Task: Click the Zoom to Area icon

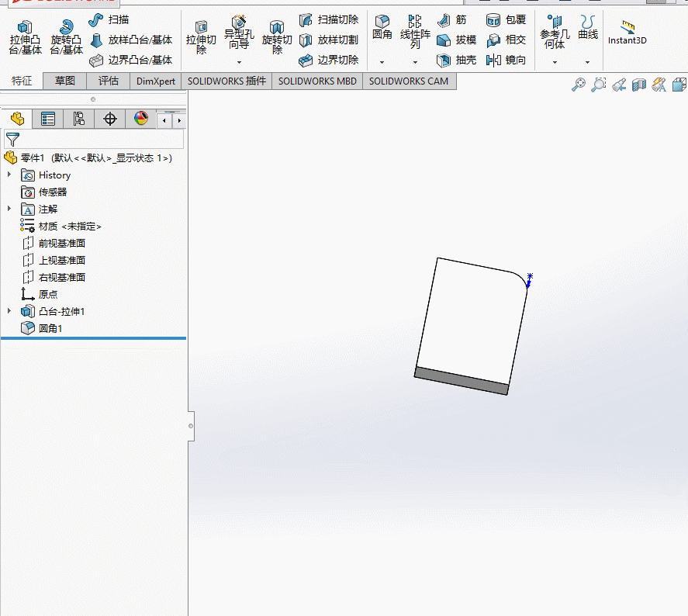Action: point(599,85)
